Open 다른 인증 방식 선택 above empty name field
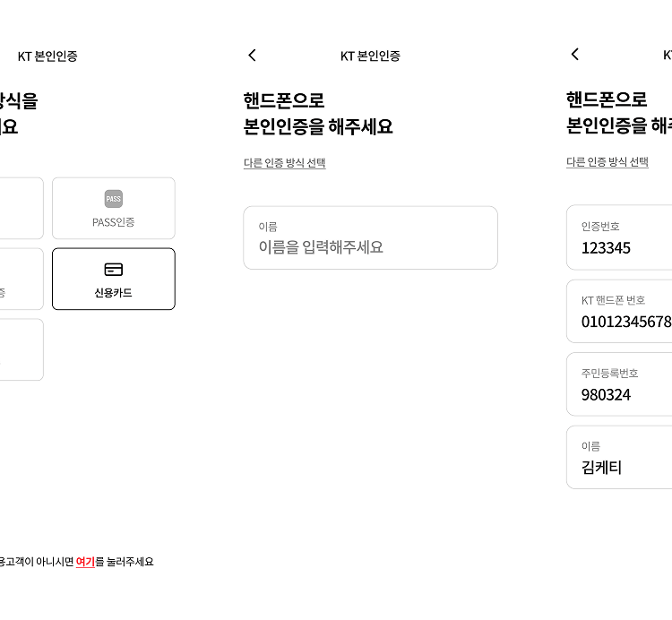The width and height of the screenshot is (672, 620). tap(285, 163)
